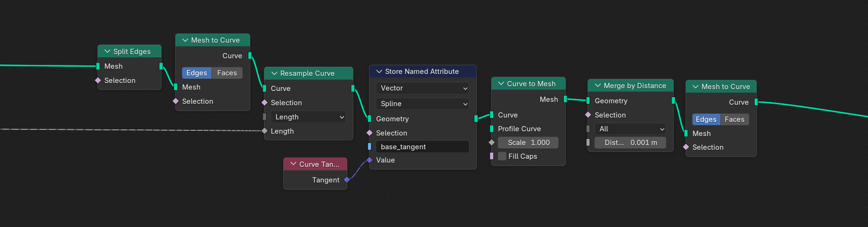Viewport: 868px width, 227px height.
Task: Click Curve to Mesh output Mesh socket
Action: [565, 99]
